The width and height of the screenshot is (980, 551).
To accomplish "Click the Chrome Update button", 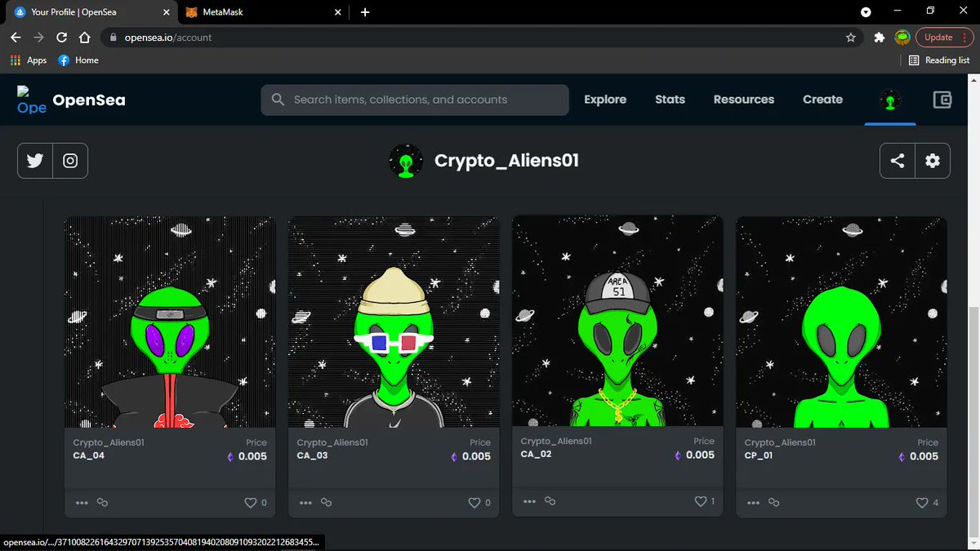I will tap(944, 38).
